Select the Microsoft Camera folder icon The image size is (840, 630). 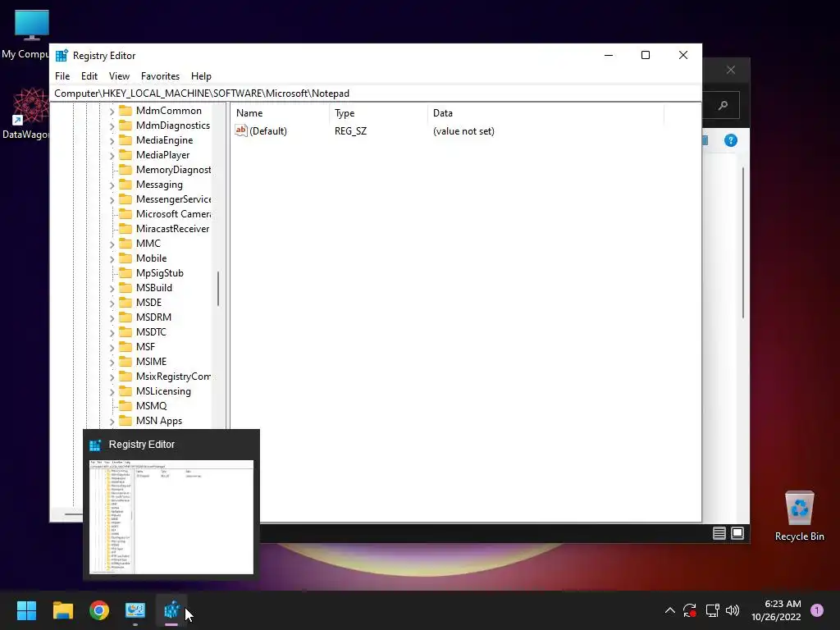126,214
